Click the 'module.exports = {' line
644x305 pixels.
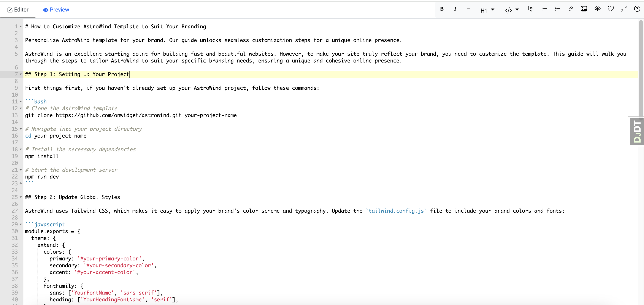click(x=53, y=231)
